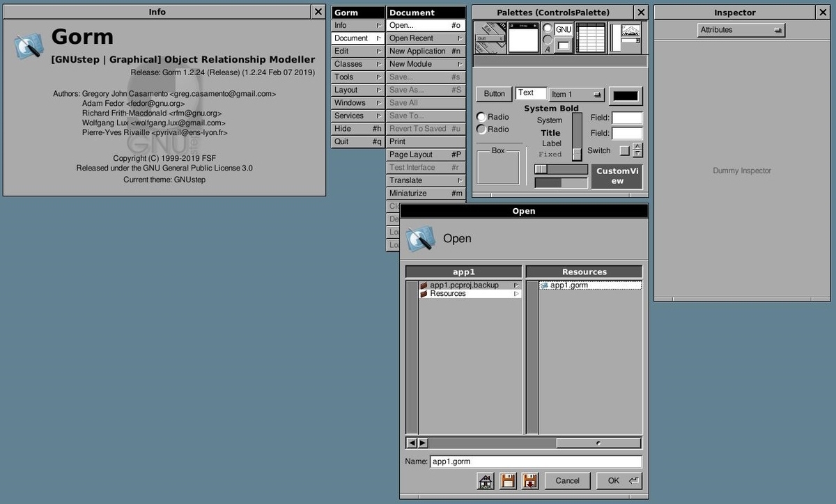Click the Text field in Controls palette
The image size is (836, 504).
click(531, 93)
